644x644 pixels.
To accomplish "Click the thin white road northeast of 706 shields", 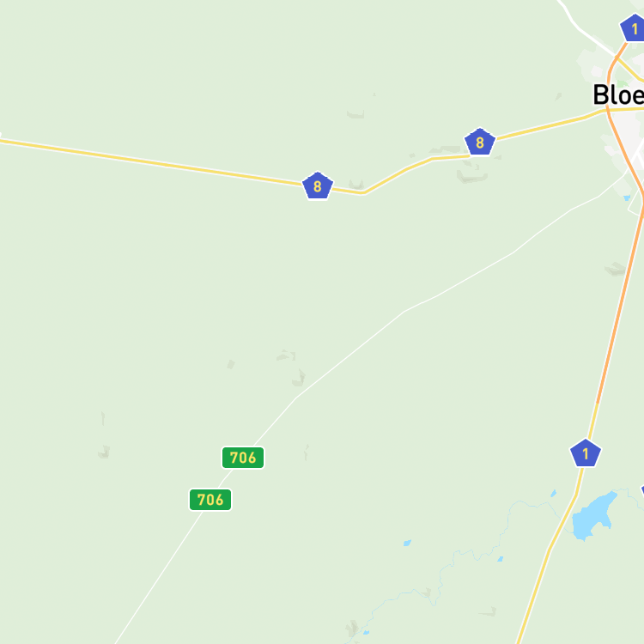I will (404, 312).
